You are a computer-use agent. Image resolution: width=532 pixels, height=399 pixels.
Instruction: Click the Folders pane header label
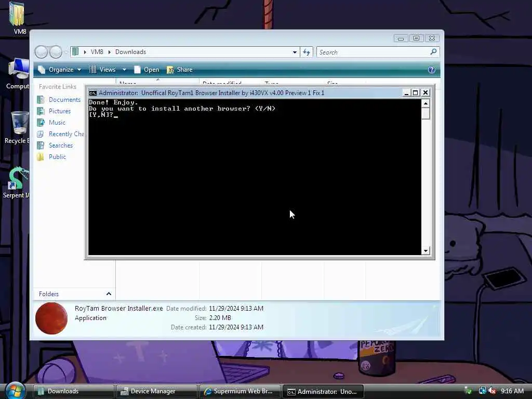pos(48,294)
